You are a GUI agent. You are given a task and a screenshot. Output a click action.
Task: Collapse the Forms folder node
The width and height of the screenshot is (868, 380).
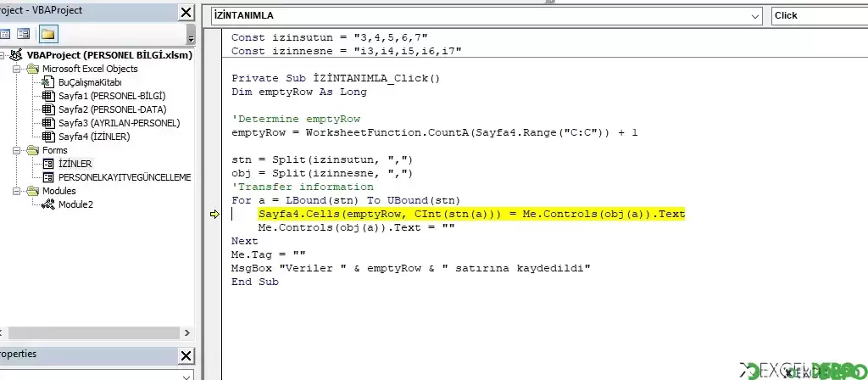tap(17, 151)
